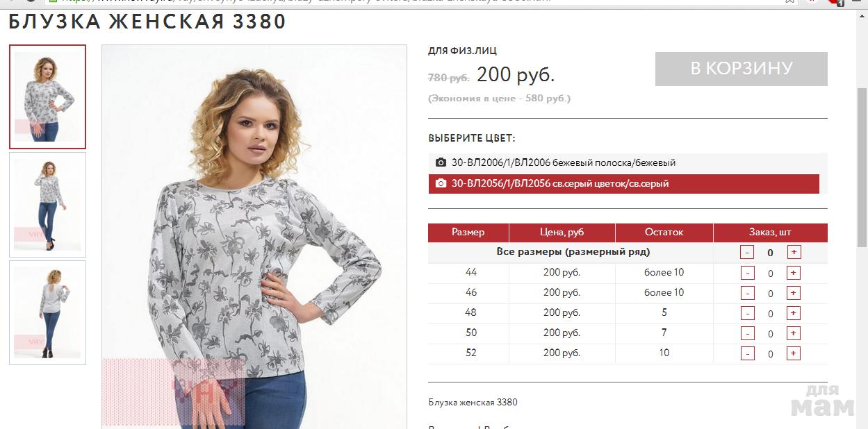Decrease quantity for size 44
868x429 pixels.
(x=747, y=273)
